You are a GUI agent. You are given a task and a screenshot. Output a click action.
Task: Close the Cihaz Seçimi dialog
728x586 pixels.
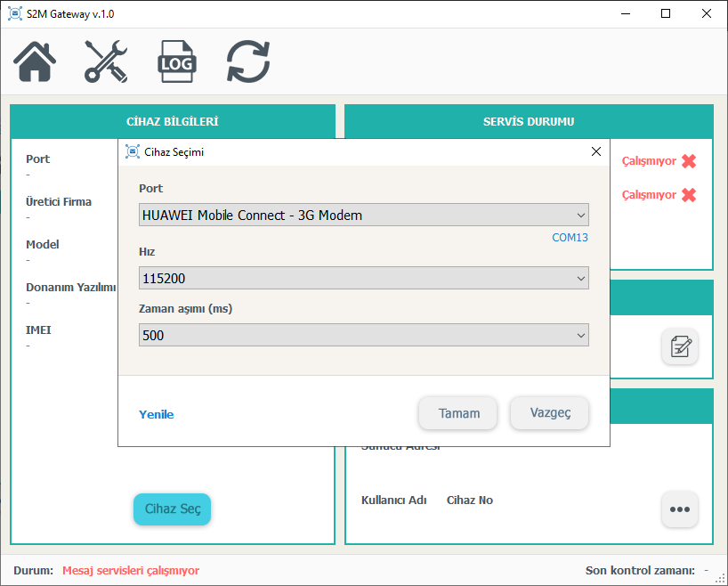(596, 151)
